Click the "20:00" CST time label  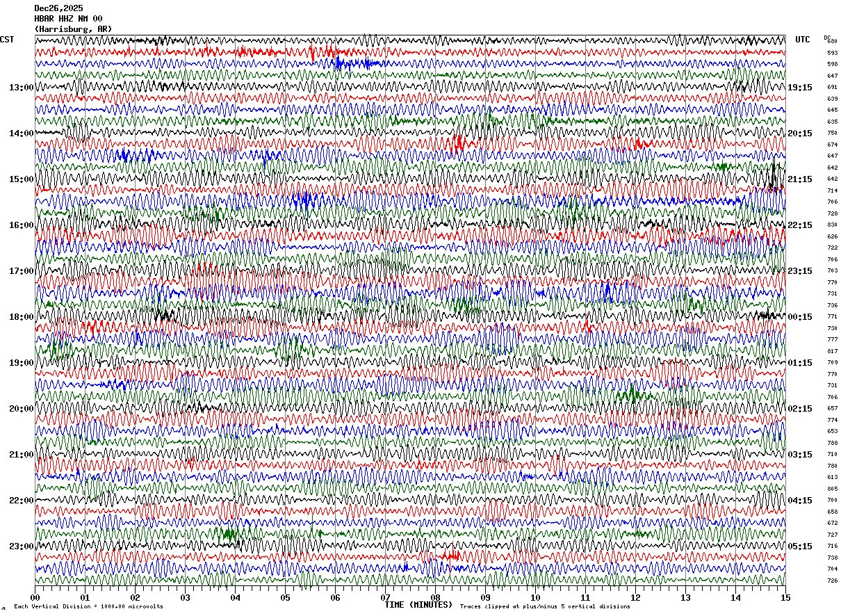tap(22, 409)
